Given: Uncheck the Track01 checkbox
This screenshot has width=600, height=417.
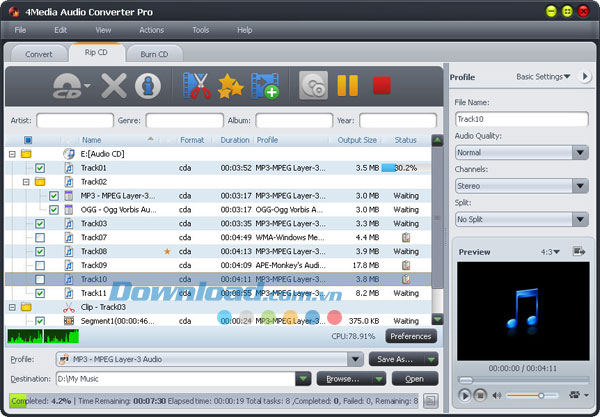Looking at the screenshot, I should 40,168.
